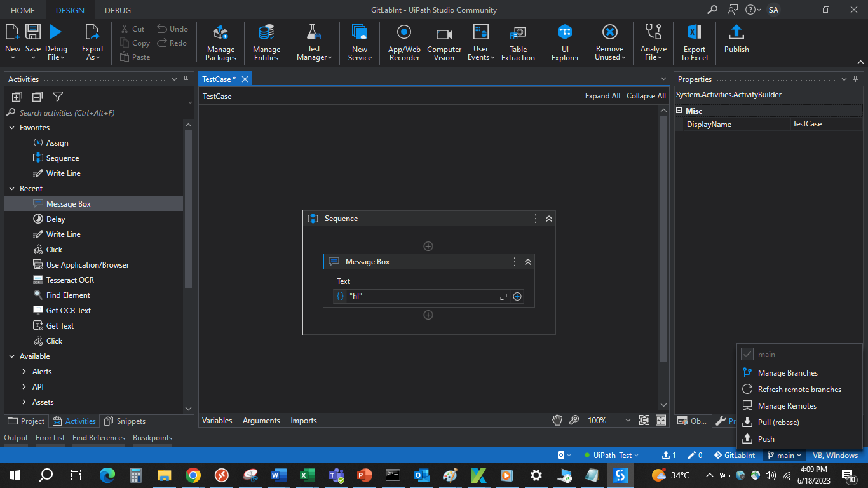Switch to the DEBUG tab
The image size is (868, 488).
(x=118, y=10)
